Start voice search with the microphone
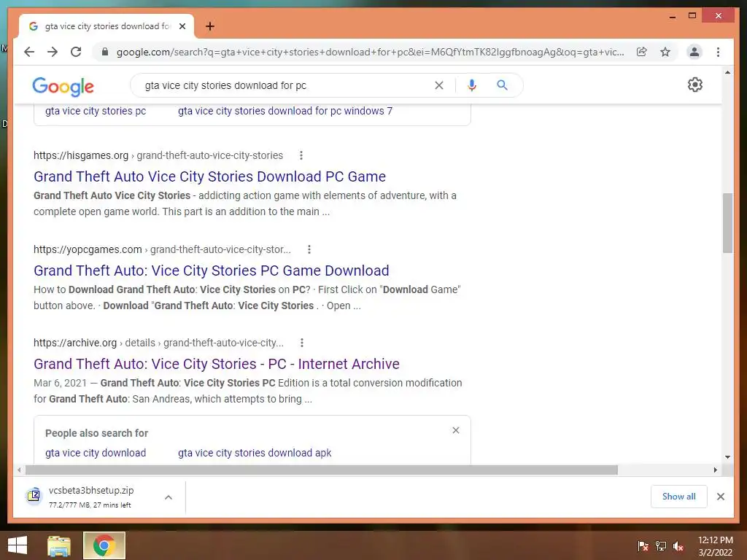 point(472,85)
